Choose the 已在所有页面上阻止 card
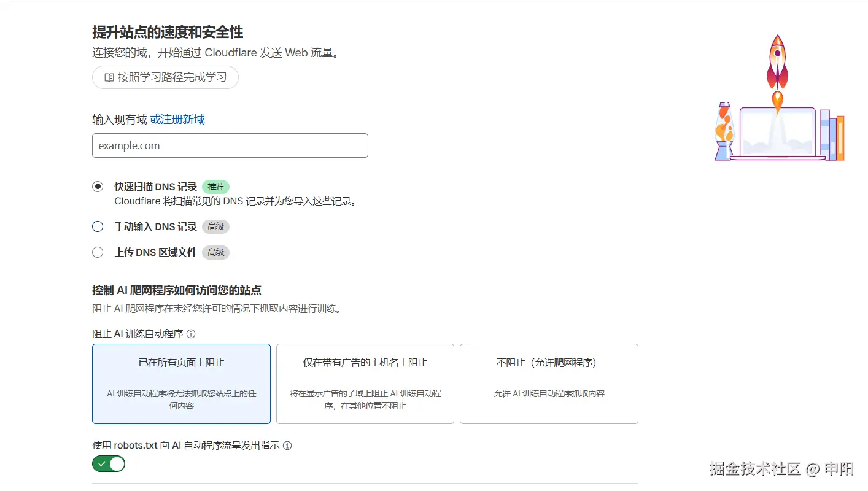 point(181,384)
